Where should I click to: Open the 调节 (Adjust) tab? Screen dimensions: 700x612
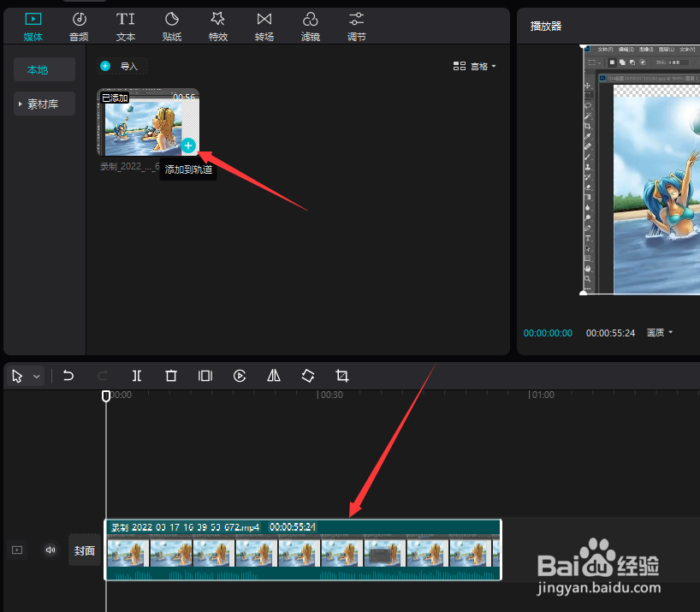point(356,27)
